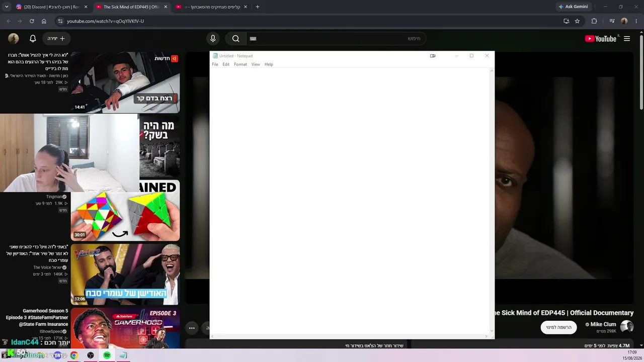Open Chrome extensions puzzle icon
Viewport: 644px width, 362px height.
(594, 21)
